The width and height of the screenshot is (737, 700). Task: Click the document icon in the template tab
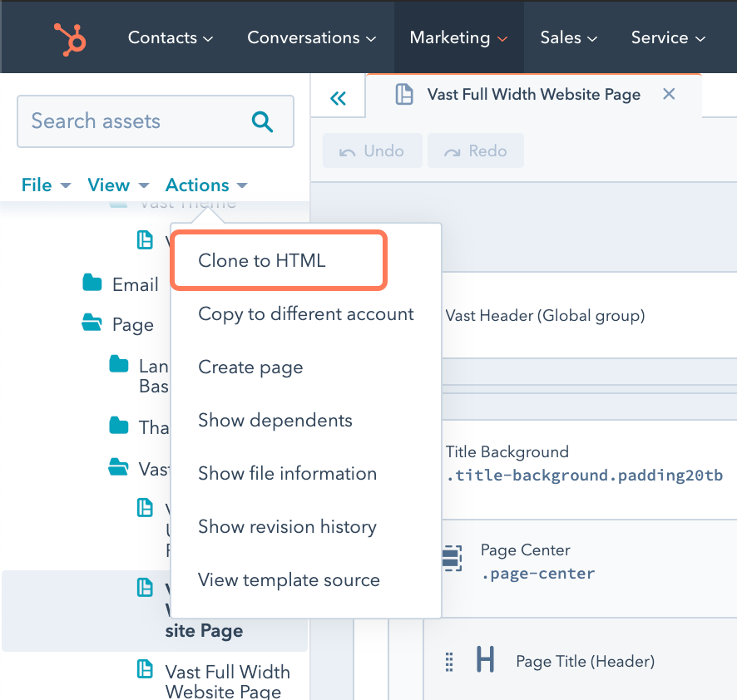coord(404,94)
